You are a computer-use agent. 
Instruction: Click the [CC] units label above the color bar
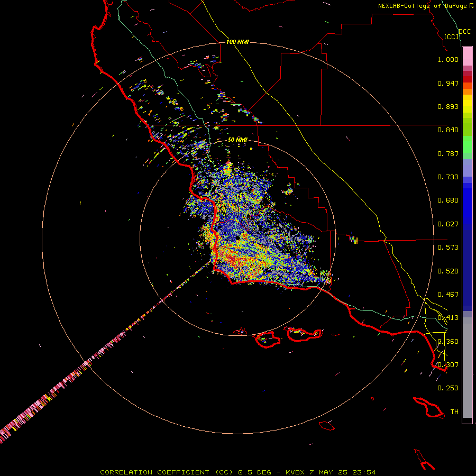tap(452, 36)
